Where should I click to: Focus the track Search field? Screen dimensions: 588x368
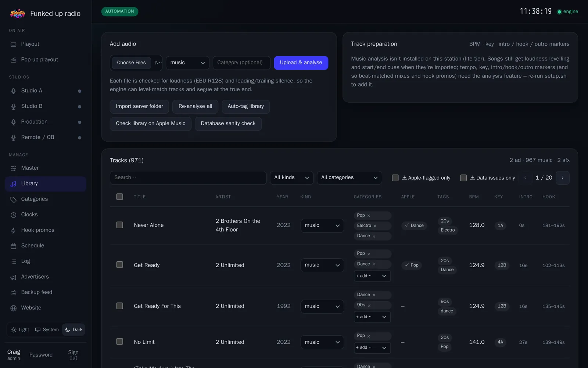188,178
